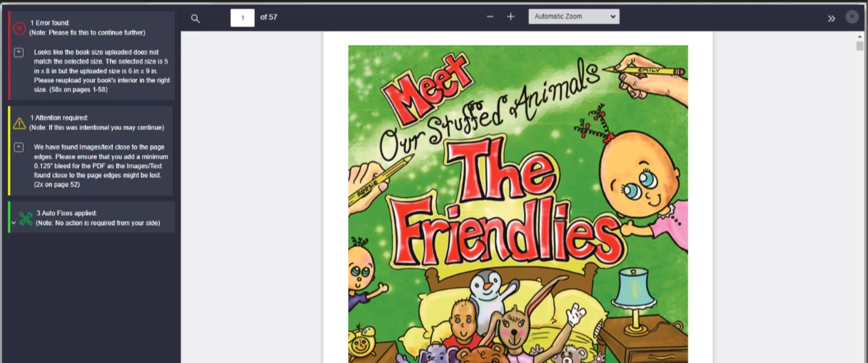Open the double-chevron tools menu

(832, 19)
